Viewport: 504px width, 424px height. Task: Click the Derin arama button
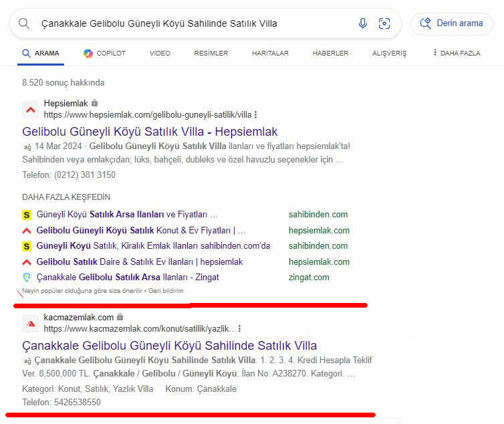pos(452,23)
